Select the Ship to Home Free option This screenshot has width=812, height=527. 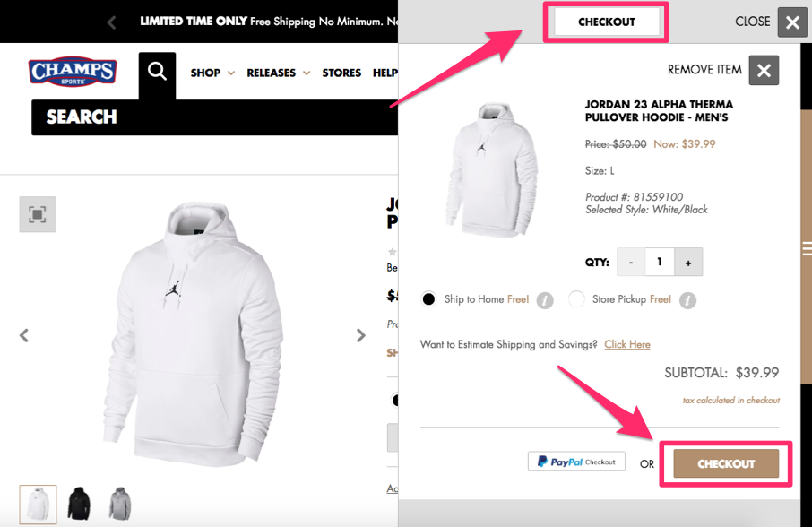[x=428, y=298]
